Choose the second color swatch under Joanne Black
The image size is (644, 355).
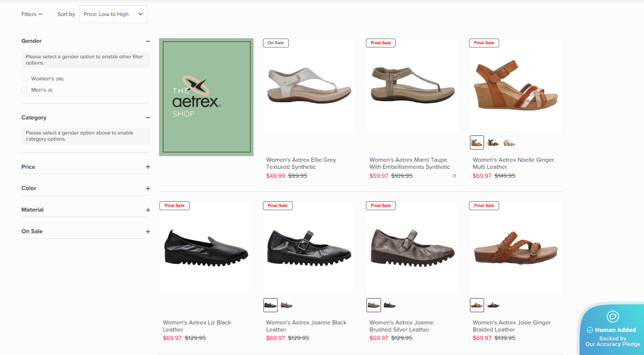286,305
